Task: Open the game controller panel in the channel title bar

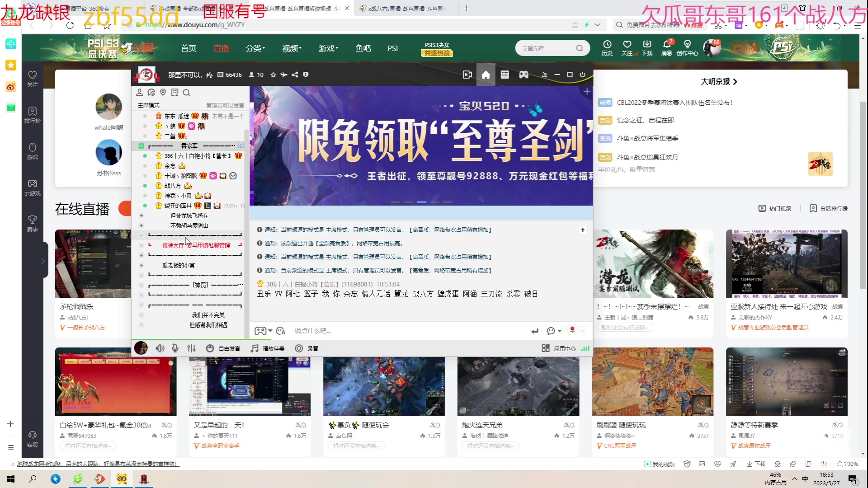Action: [524, 75]
